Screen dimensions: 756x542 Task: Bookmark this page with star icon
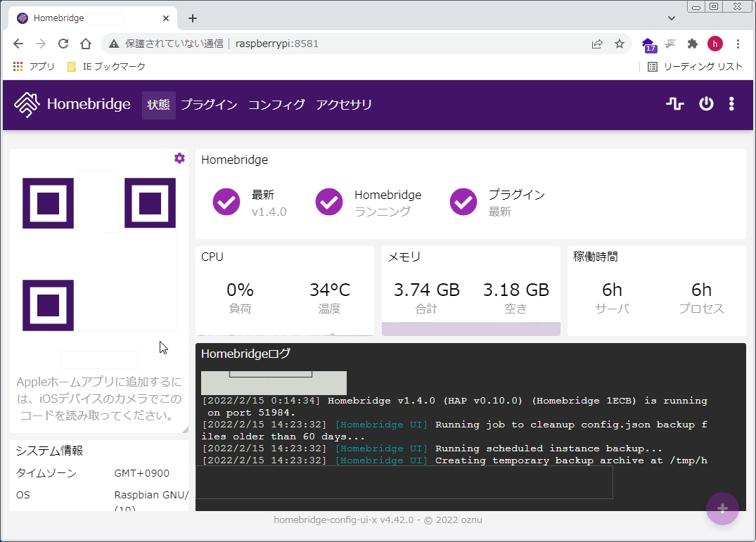click(x=620, y=44)
